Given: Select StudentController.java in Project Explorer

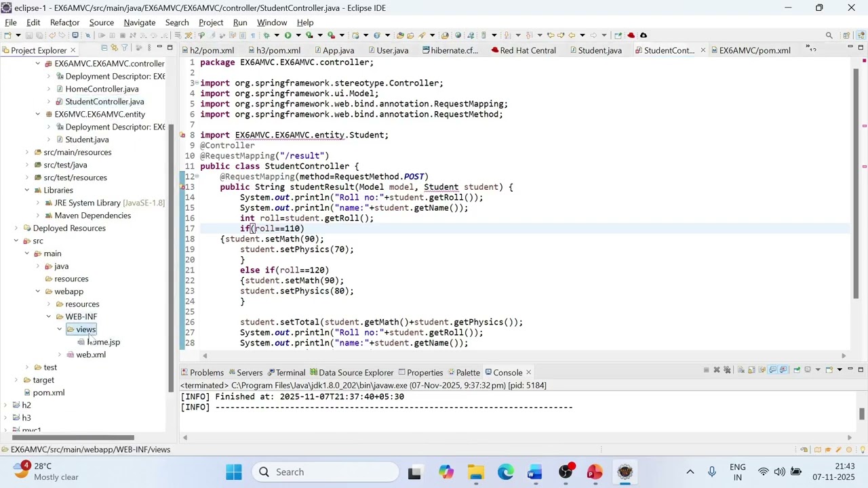Looking at the screenshot, I should tap(104, 102).
